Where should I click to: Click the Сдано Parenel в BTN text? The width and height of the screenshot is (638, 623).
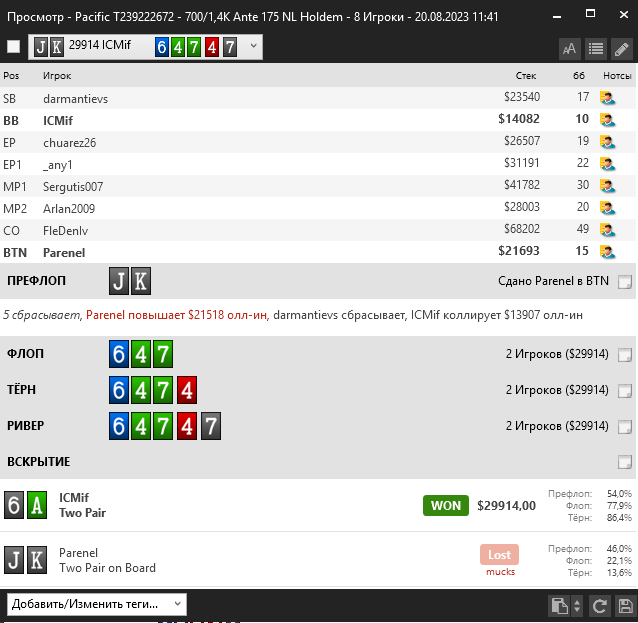click(553, 281)
